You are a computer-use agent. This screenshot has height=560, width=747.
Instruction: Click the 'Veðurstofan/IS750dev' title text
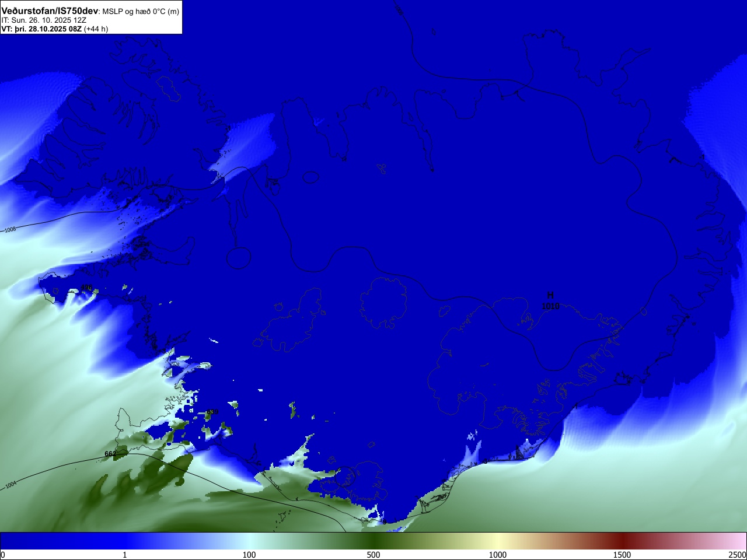pos(50,11)
